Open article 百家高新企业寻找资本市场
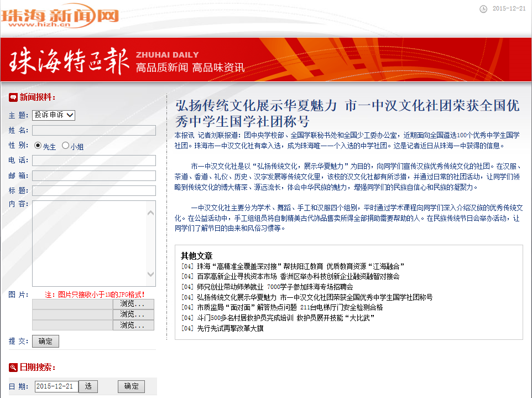Viewport: 532px width, 398px height. click(298, 276)
